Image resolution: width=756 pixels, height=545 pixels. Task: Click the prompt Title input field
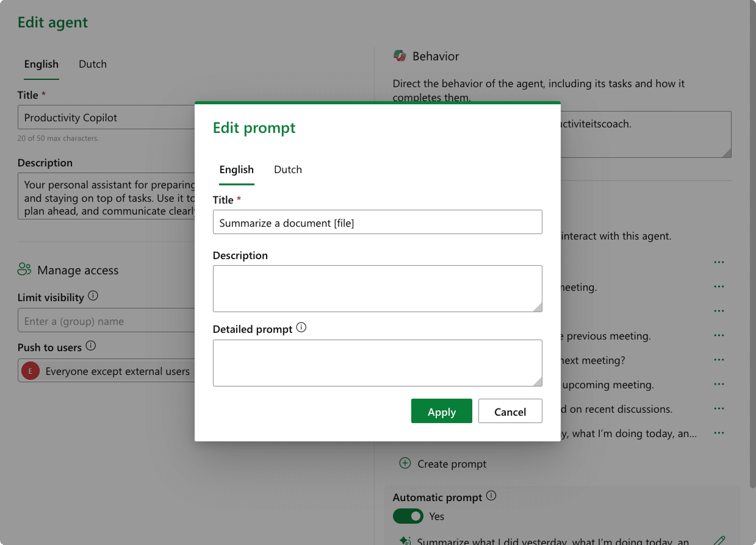(377, 223)
